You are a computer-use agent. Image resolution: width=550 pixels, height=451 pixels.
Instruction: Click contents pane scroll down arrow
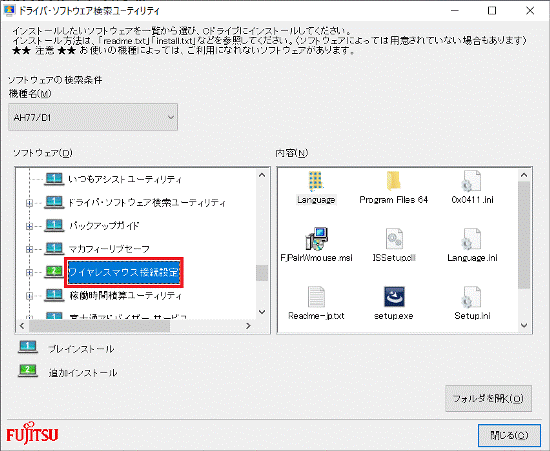[x=524, y=325]
